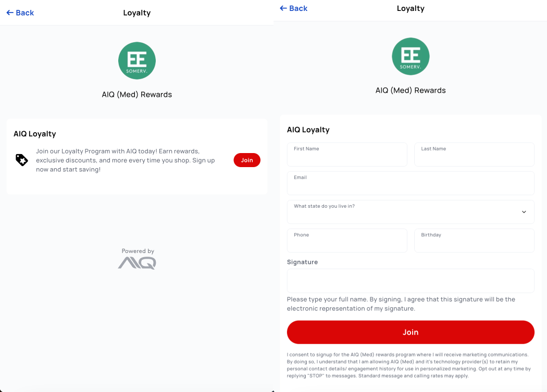Click the left Back text link

coord(25,13)
